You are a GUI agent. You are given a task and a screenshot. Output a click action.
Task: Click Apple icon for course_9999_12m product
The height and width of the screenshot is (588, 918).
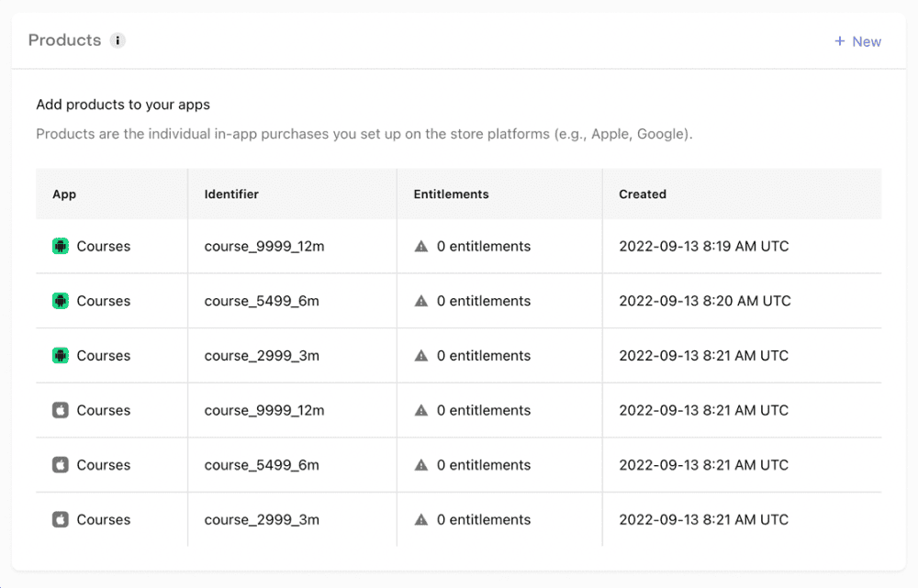[x=61, y=410]
